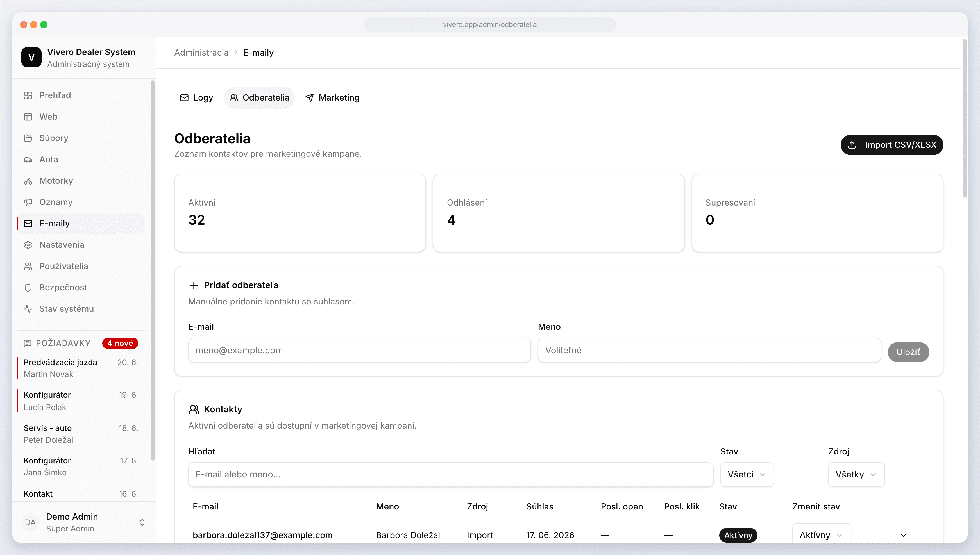This screenshot has height=555, width=980.
Task: Click the Nastavenia gear icon
Action: click(x=28, y=245)
